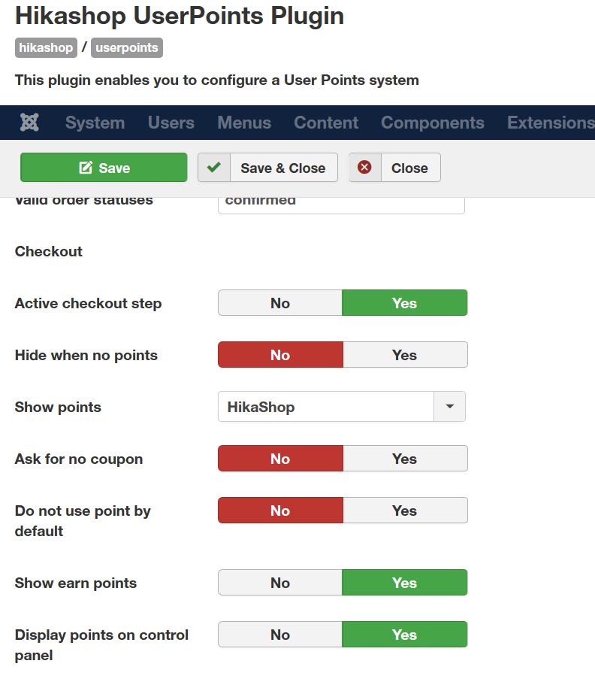
Task: Set Active checkout step to No
Action: (x=280, y=303)
